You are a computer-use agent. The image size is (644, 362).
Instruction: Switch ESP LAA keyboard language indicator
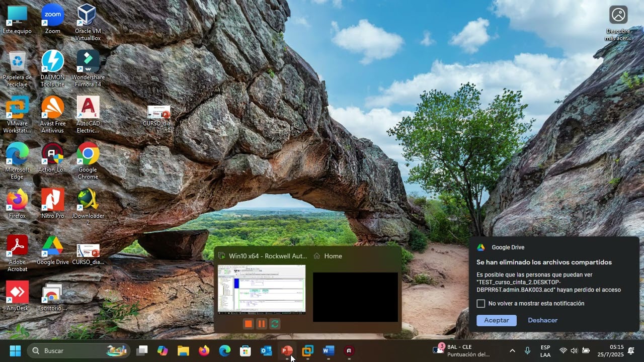(545, 350)
